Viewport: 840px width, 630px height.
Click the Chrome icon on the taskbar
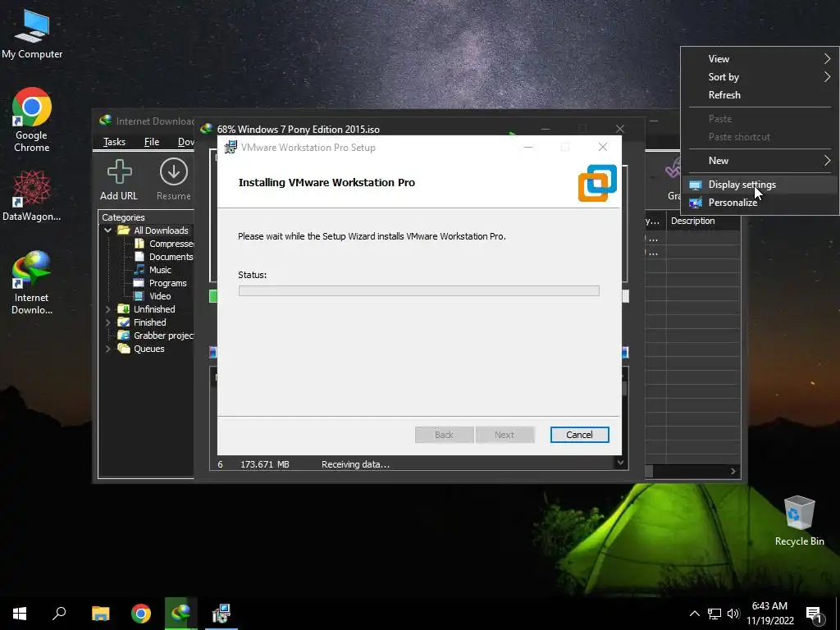coord(141,614)
